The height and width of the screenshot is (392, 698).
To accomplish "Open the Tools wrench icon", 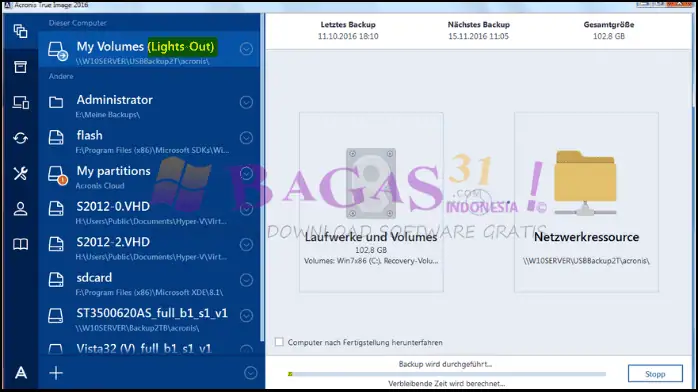I will click(x=20, y=173).
